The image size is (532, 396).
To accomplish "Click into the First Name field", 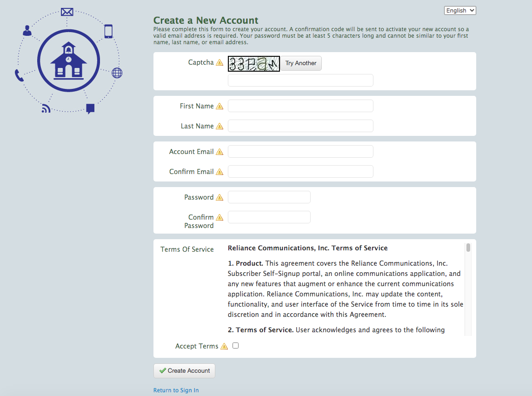I will click(x=300, y=106).
